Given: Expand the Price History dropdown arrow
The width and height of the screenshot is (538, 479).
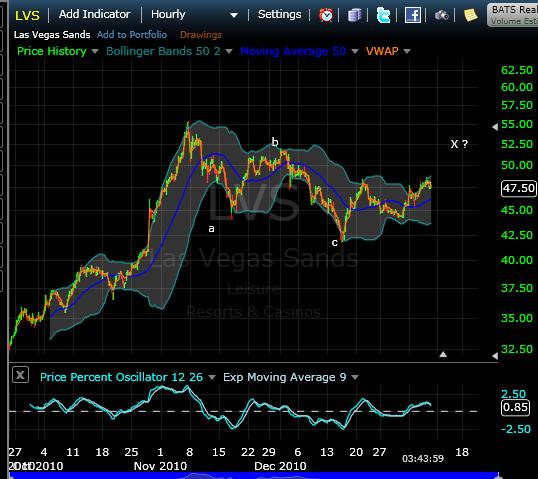Looking at the screenshot, I should click(x=95, y=51).
